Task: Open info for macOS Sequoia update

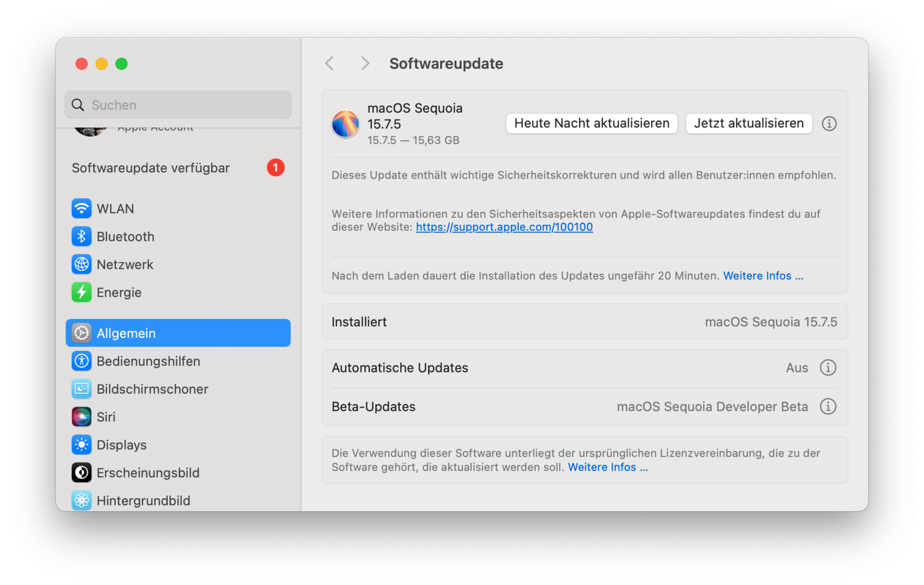Action: click(x=829, y=123)
